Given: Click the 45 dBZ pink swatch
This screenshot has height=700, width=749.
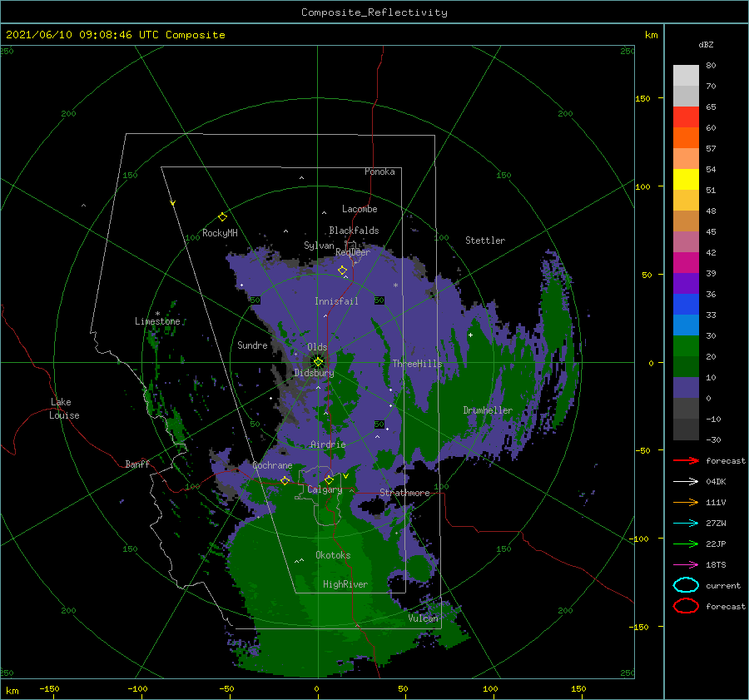Looking at the screenshot, I should coord(686,241).
